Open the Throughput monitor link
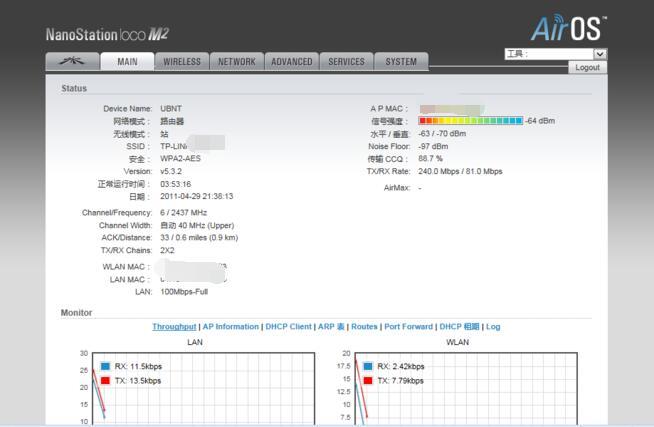 tap(174, 327)
